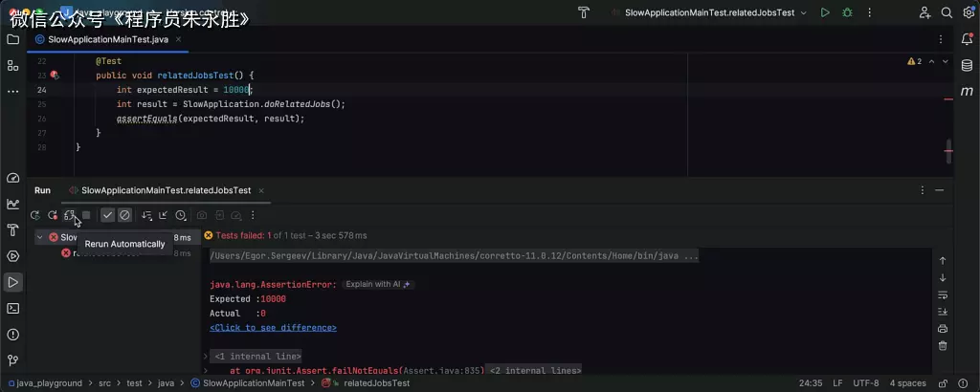Clear console output with the trash icon

pyautogui.click(x=943, y=345)
